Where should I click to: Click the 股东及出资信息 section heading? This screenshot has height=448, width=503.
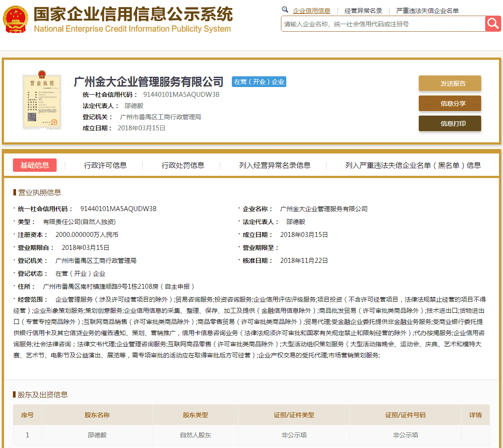click(43, 394)
